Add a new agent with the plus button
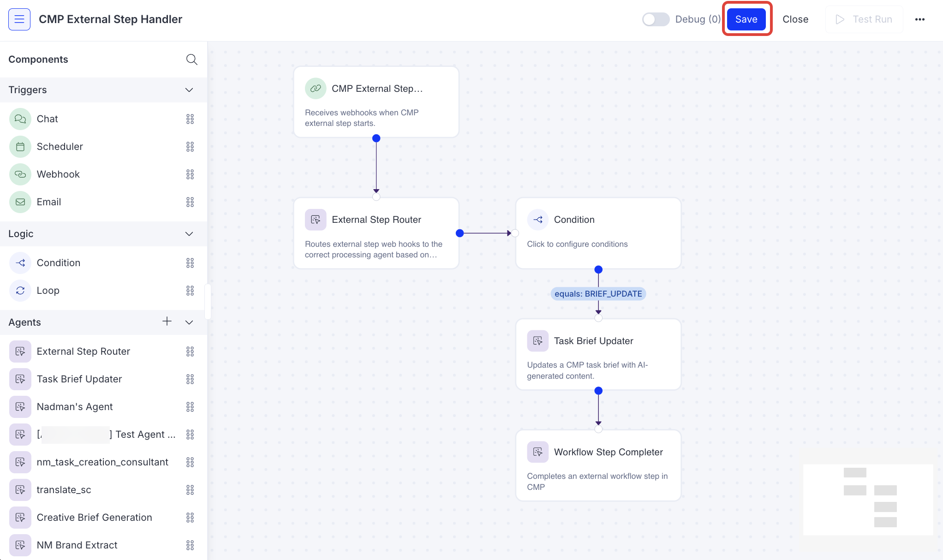The image size is (943, 560). (x=167, y=322)
